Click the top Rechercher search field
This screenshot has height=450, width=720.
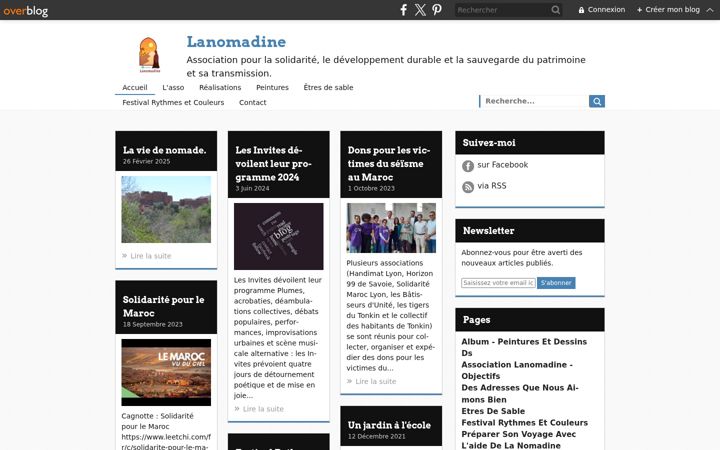tap(503, 10)
